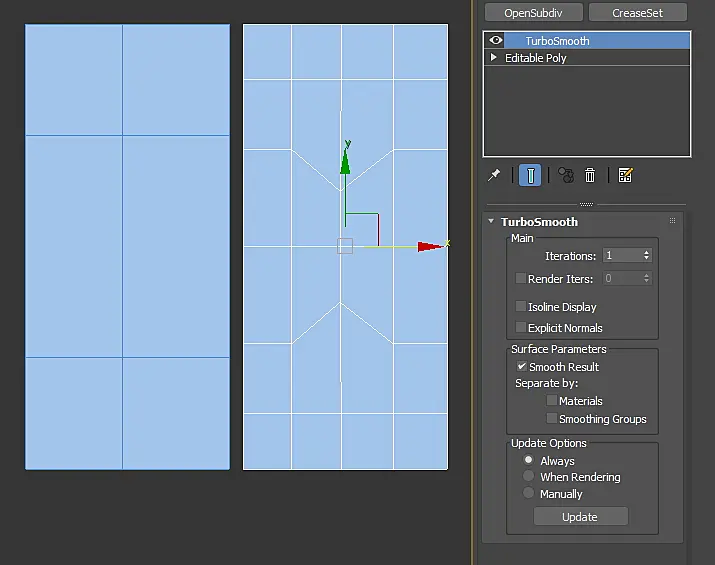
Task: Enable Separate by Materials checkbox
Action: [x=552, y=400]
